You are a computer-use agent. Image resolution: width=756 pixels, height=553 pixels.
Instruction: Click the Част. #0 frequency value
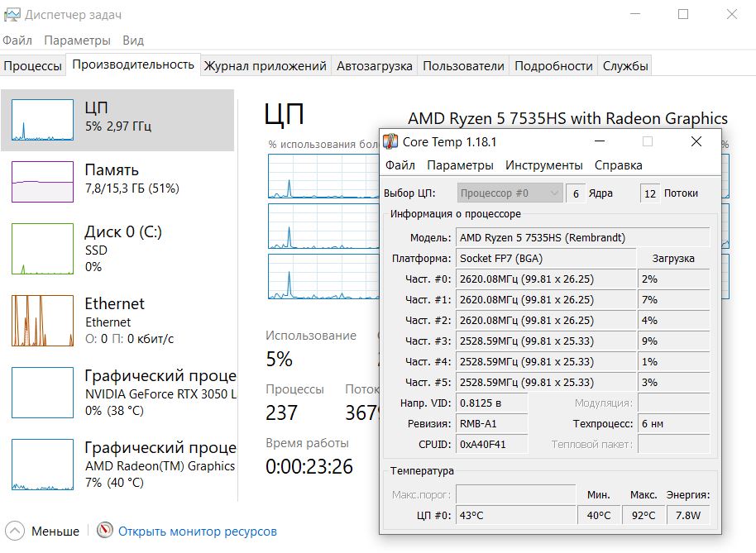546,279
